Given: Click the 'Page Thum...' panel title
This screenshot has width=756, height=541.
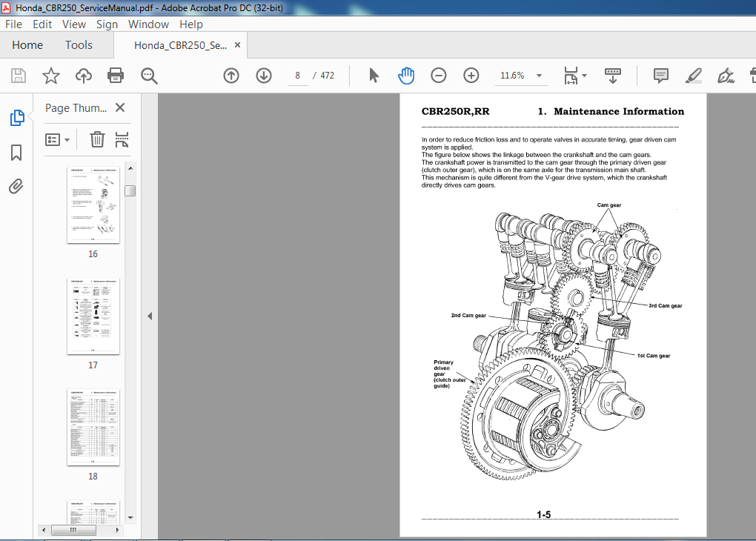Looking at the screenshot, I should click(x=76, y=108).
